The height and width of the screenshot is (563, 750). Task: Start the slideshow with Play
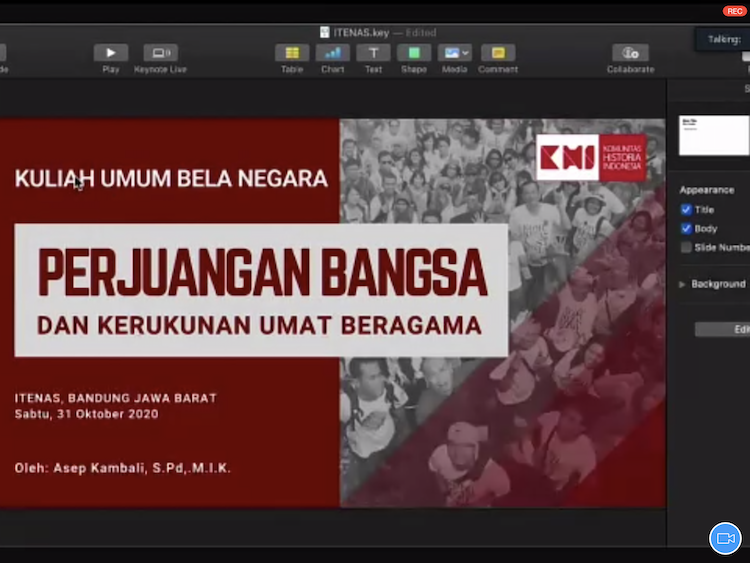coord(110,53)
